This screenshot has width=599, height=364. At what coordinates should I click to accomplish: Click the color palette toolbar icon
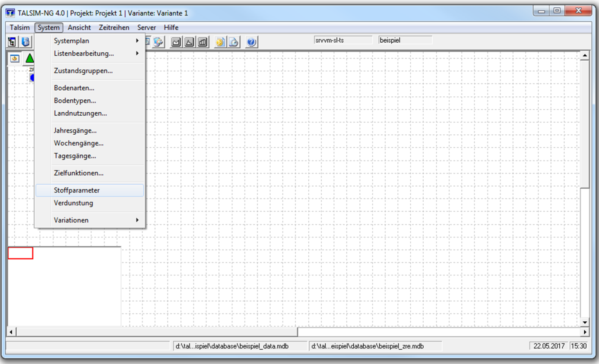pos(158,42)
